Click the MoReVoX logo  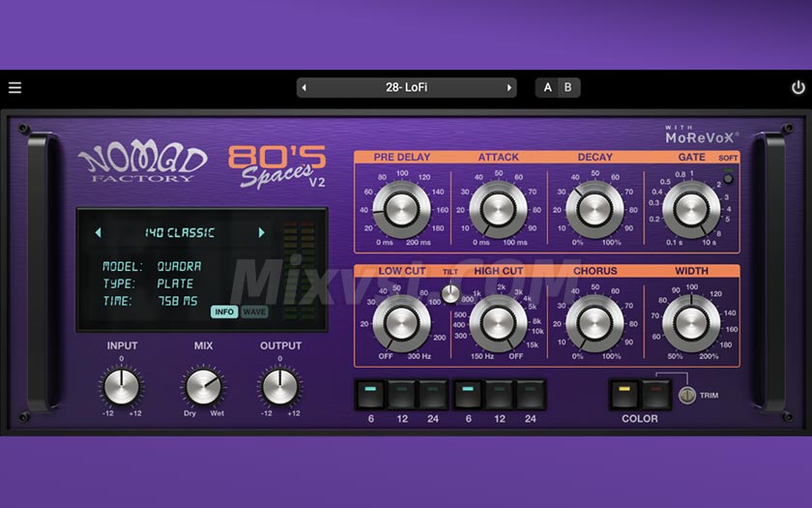701,134
